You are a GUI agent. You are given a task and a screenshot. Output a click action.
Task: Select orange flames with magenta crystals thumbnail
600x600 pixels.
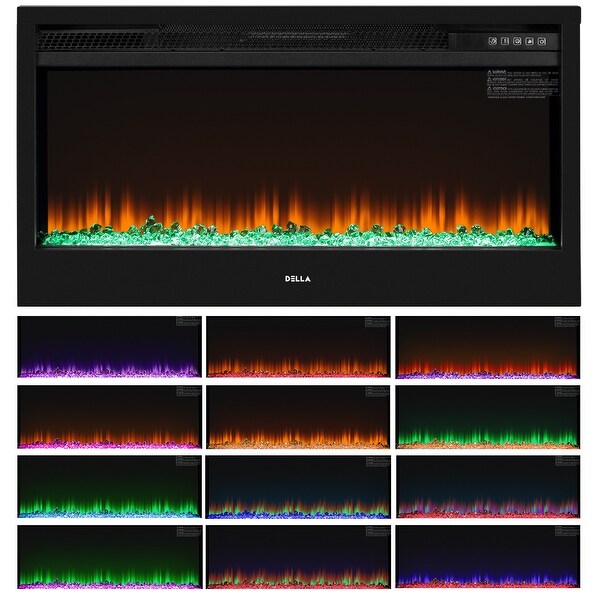(x=109, y=417)
